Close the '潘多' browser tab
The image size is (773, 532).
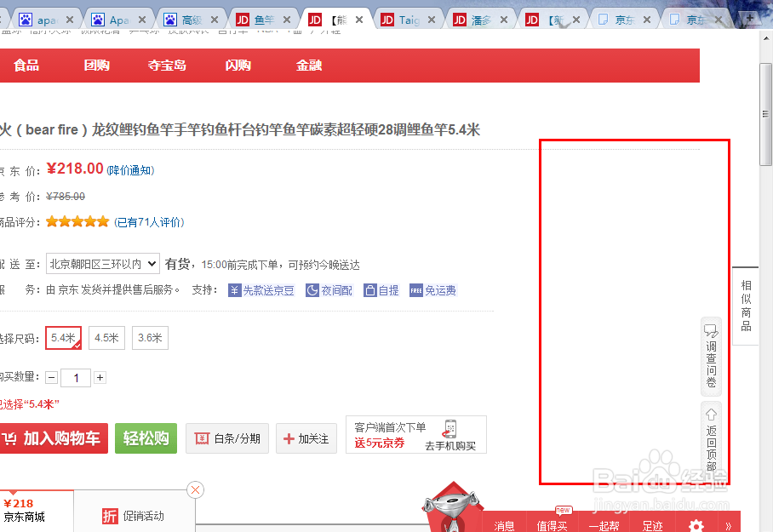pos(504,20)
